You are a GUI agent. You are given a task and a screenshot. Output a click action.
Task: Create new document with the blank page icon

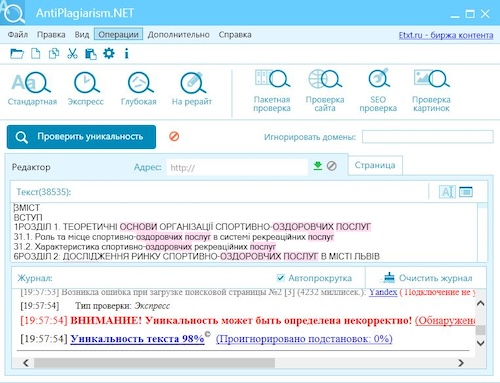coord(36,54)
